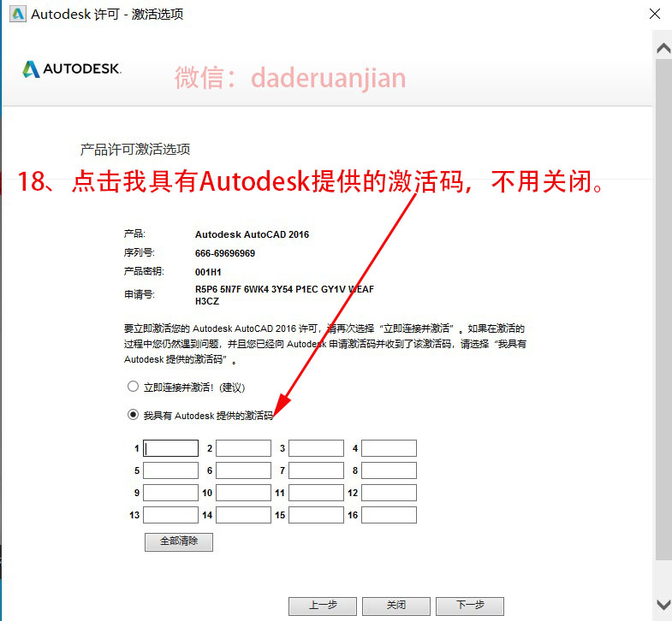
Task: Close the Autodesk license window
Action: point(654,14)
